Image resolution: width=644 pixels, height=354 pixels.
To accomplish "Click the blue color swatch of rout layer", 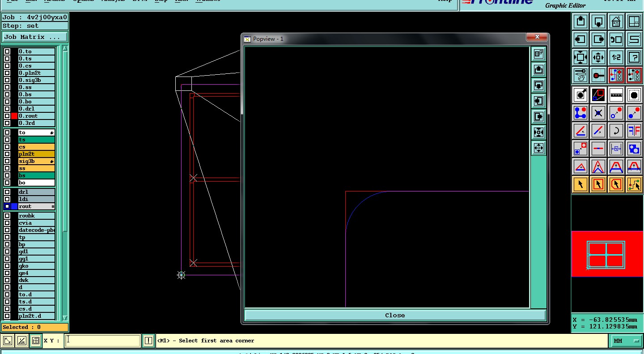I will (x=14, y=206).
